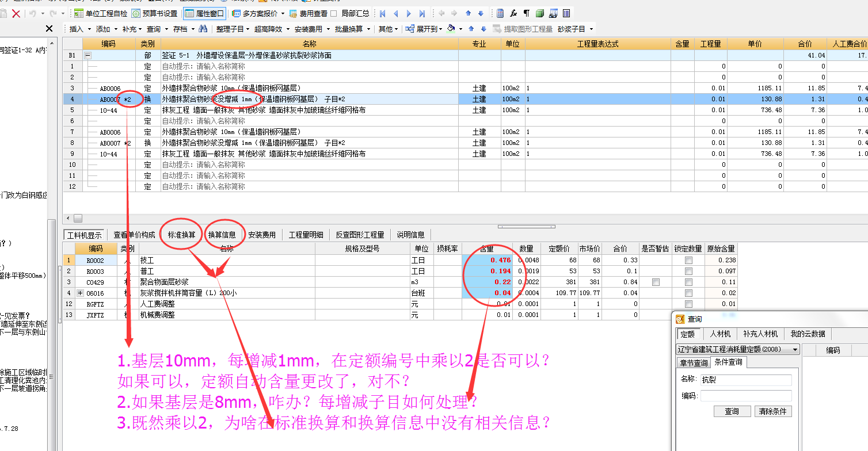
Task: Toggle 锁定数量 checkbox for 人工费调整 row
Action: (x=688, y=304)
